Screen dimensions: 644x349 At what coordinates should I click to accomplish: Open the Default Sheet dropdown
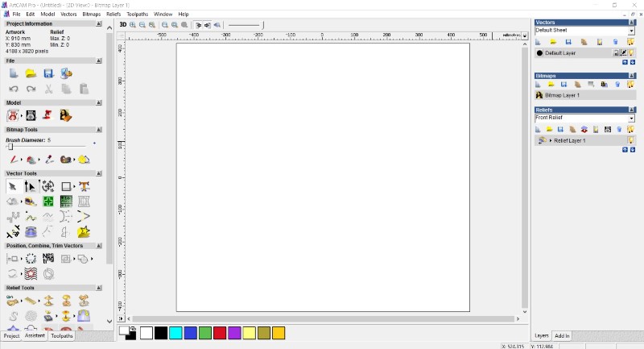click(631, 31)
